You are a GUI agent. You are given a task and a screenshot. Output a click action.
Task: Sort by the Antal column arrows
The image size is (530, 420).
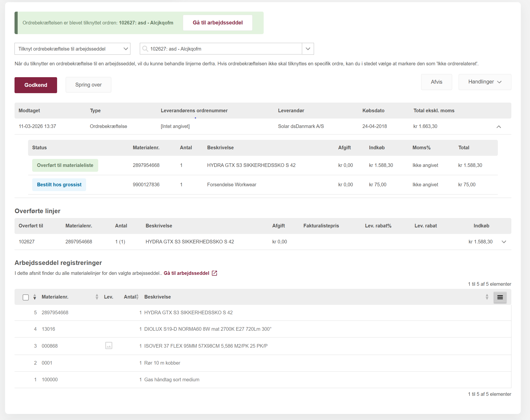(137, 297)
